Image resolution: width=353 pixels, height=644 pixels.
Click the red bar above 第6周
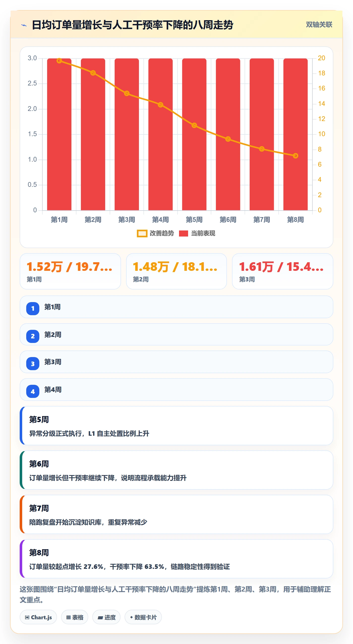tap(228, 134)
